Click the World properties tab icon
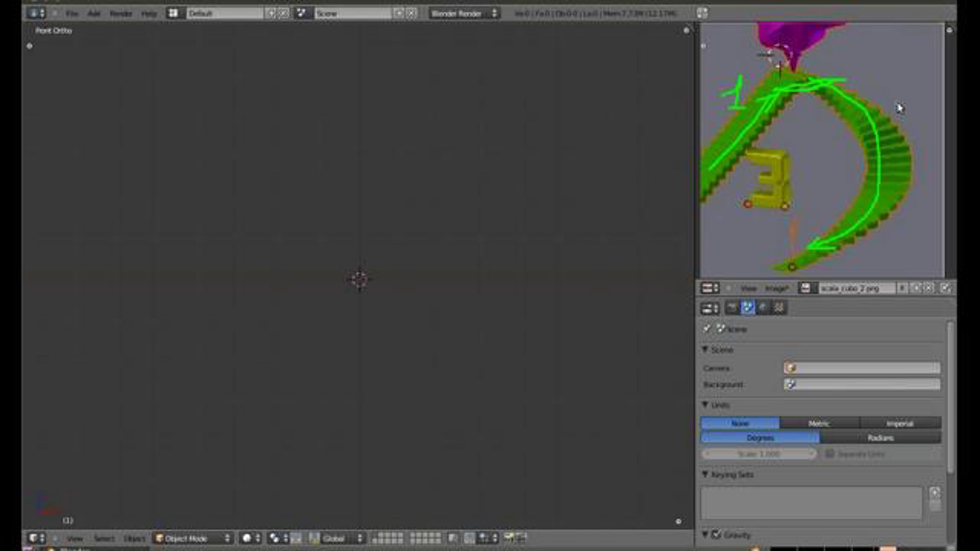The height and width of the screenshot is (551, 980). pyautogui.click(x=763, y=308)
